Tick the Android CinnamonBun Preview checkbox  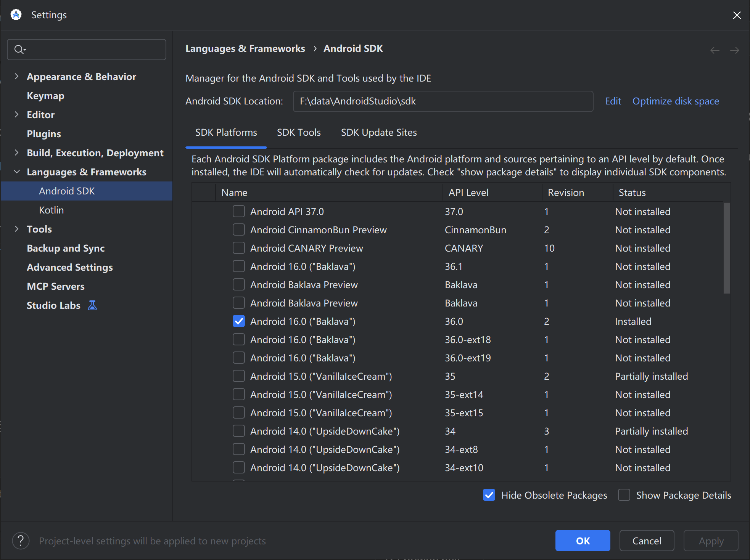coord(239,229)
